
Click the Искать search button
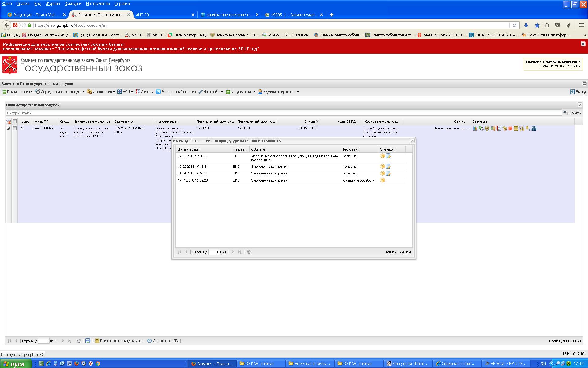[572, 113]
